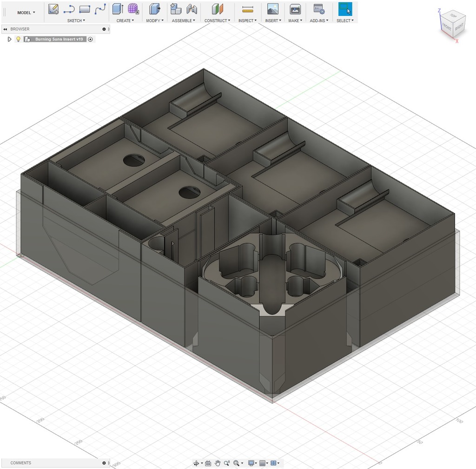Expand the COMMENTS panel plus button

(104, 463)
